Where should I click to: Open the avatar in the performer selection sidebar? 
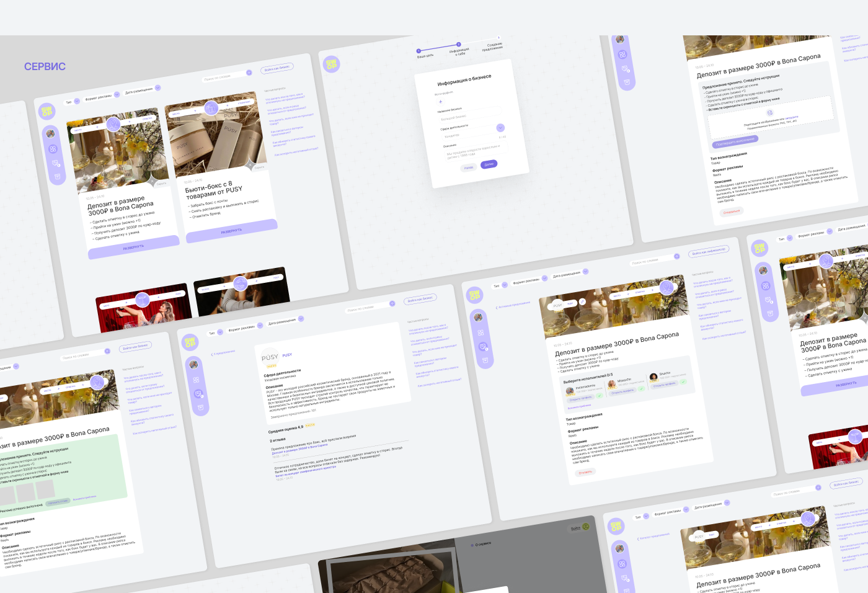pos(477,317)
